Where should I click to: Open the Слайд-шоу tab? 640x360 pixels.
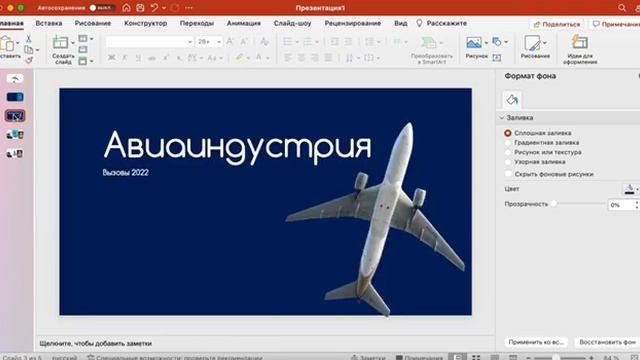click(x=292, y=23)
